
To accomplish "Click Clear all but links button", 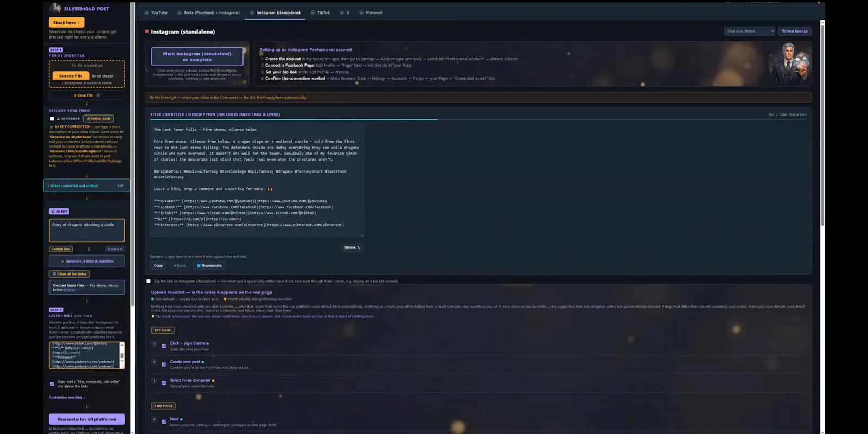I will point(69,274).
